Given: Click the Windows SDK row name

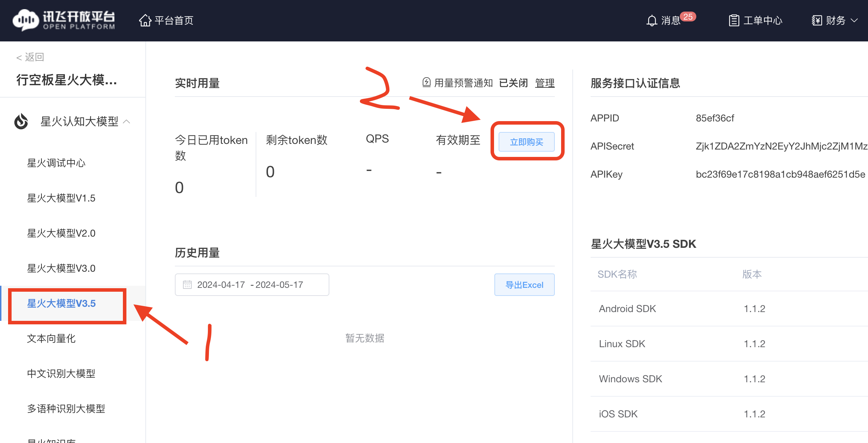Looking at the screenshot, I should [630, 379].
